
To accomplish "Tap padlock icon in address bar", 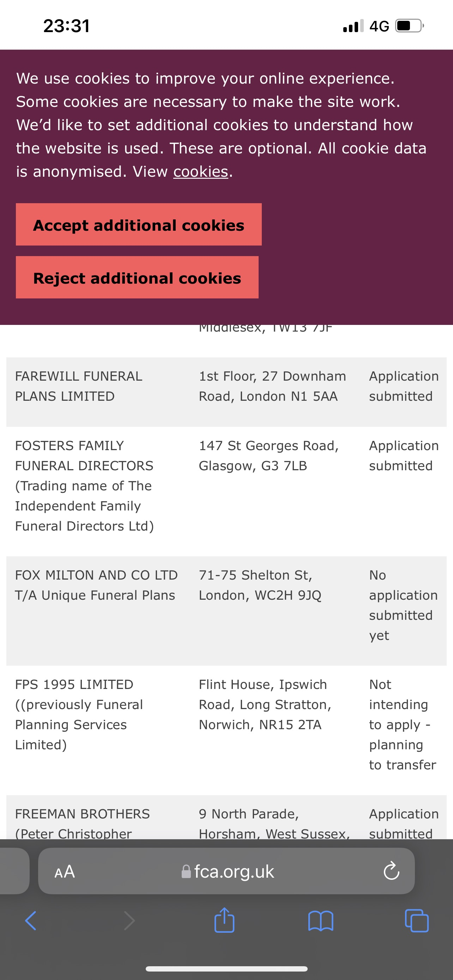I will click(186, 872).
